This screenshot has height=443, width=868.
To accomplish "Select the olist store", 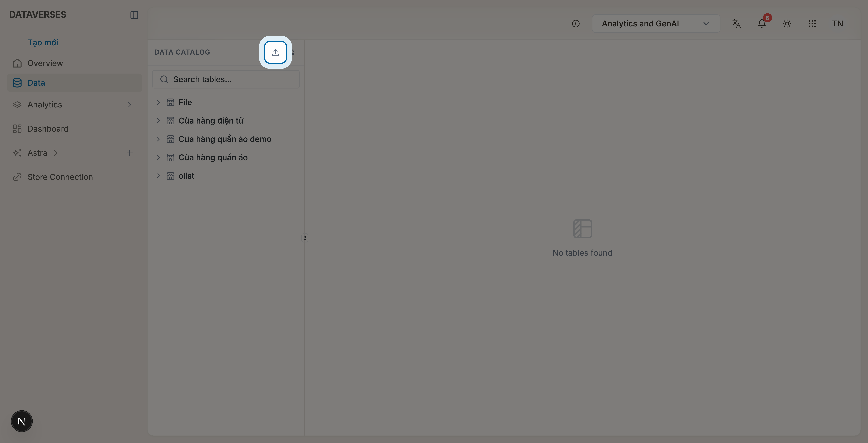I will (186, 176).
